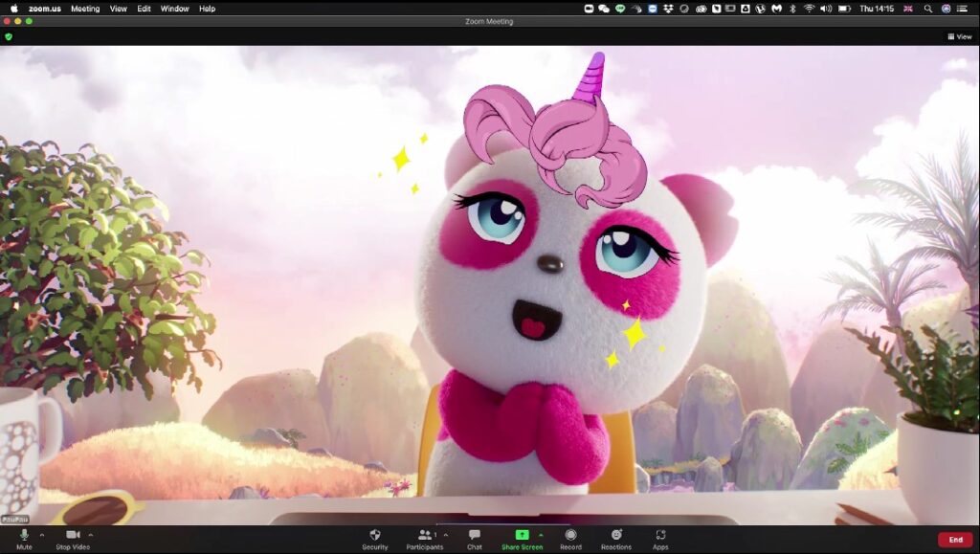Screen dimensions: 980x554
Task: Open the Help menu
Action: tap(207, 9)
